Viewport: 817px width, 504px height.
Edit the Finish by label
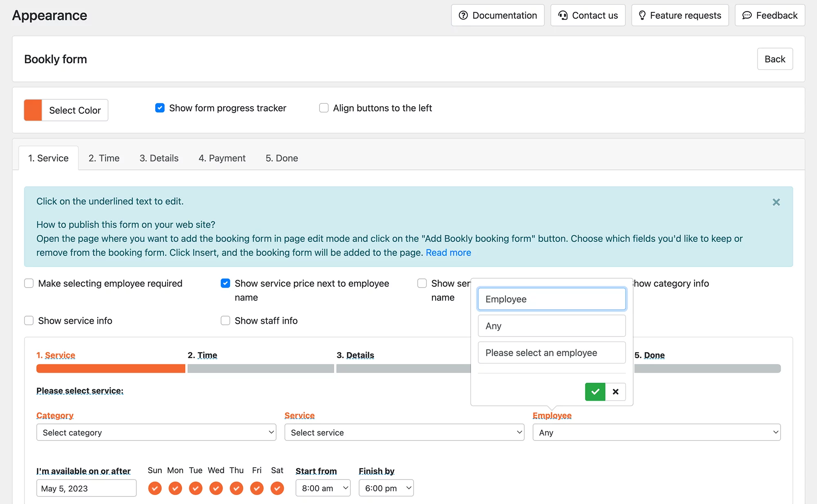376,471
